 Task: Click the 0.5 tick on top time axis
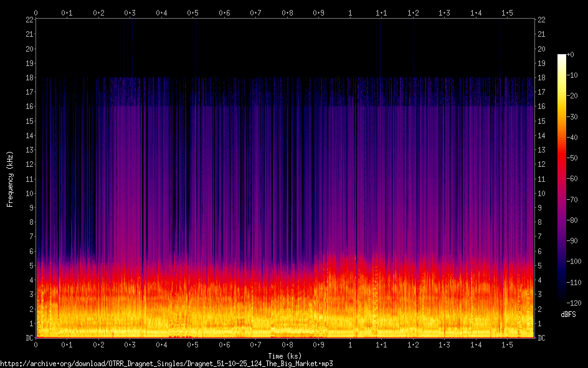192,12
